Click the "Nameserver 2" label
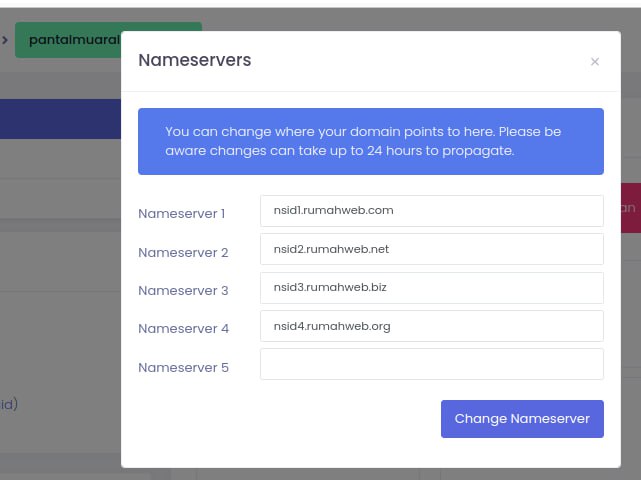The image size is (641, 480). coord(183,253)
